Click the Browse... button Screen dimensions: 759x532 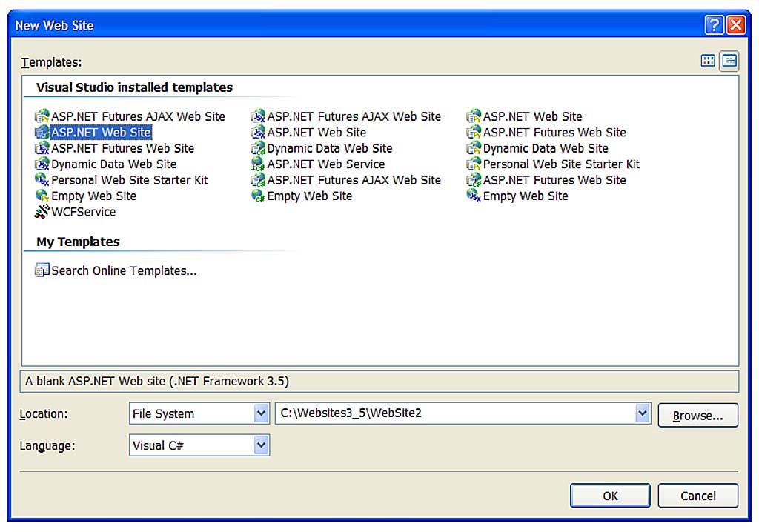(x=697, y=415)
